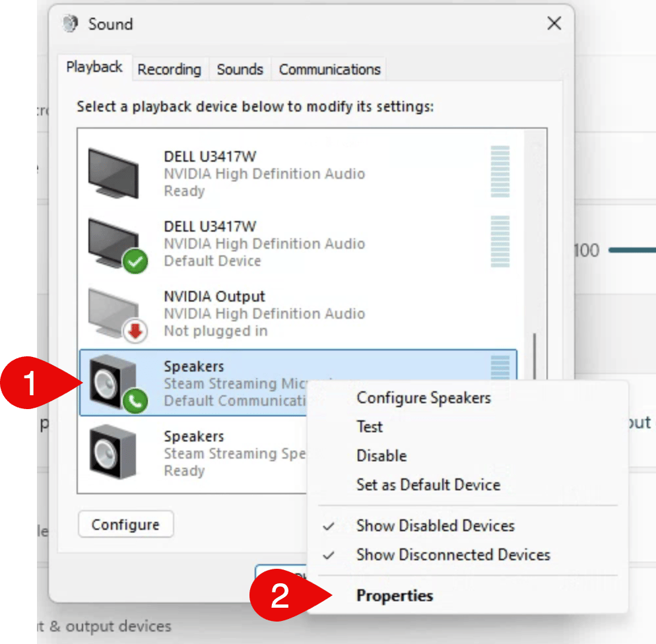Click the Sound dialog title icon

point(70,23)
